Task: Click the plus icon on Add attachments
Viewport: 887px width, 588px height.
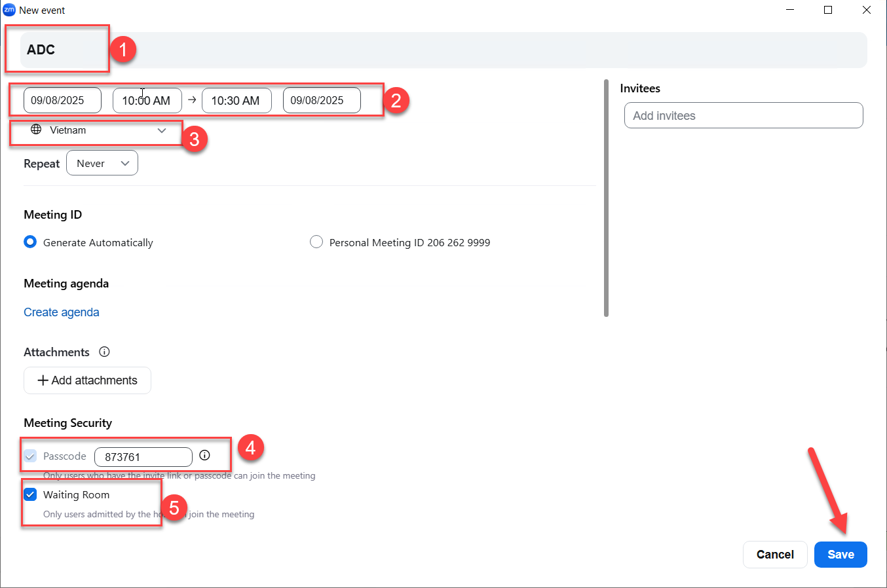Action: (43, 380)
